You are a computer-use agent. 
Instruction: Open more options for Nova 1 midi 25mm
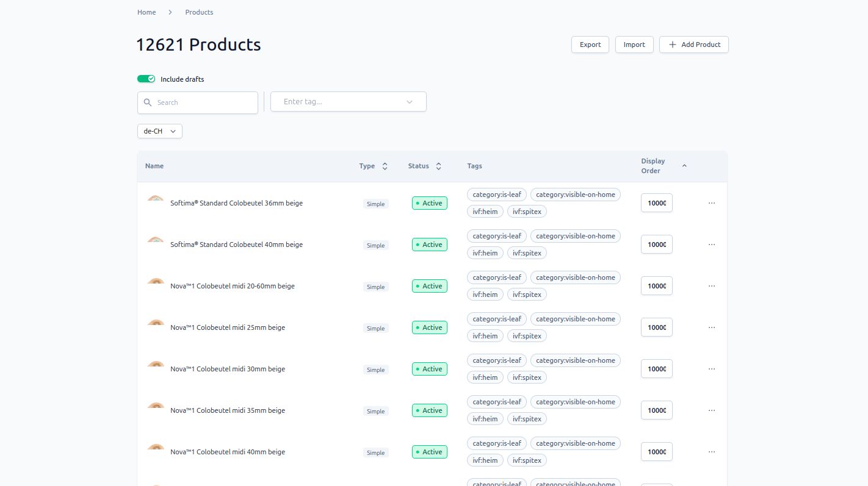coord(712,327)
